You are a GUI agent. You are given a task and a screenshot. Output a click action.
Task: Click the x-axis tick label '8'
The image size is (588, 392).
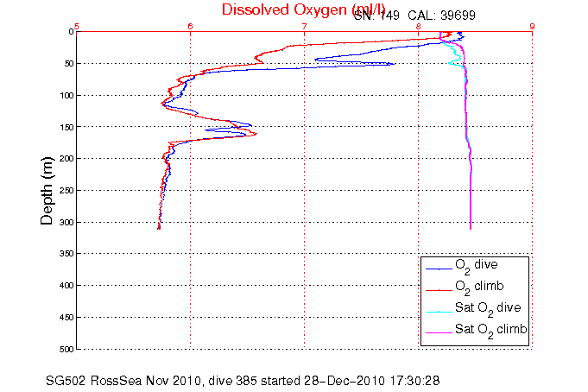(x=419, y=26)
